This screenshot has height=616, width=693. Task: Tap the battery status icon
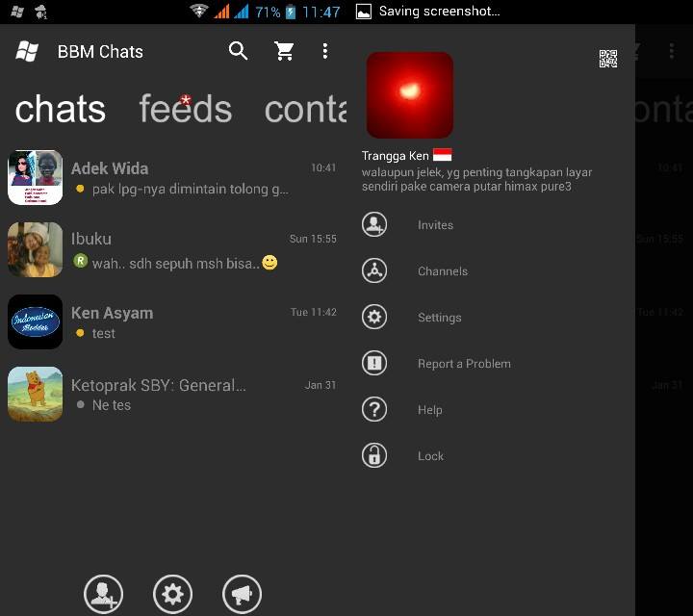[x=291, y=11]
